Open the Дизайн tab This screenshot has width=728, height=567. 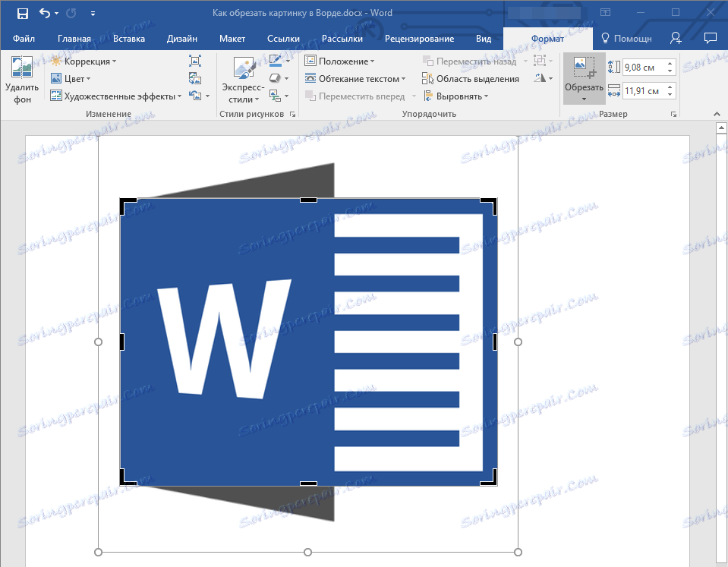182,39
